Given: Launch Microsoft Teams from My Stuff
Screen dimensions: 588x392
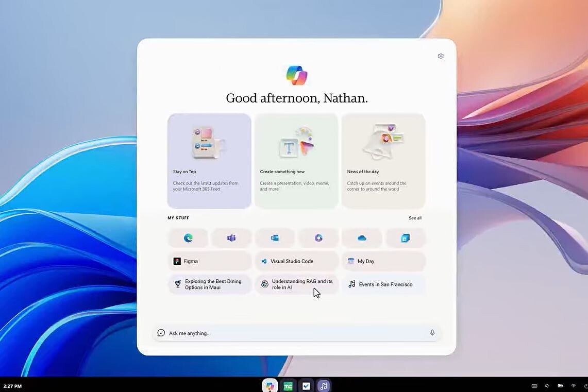Looking at the screenshot, I should click(231, 238).
